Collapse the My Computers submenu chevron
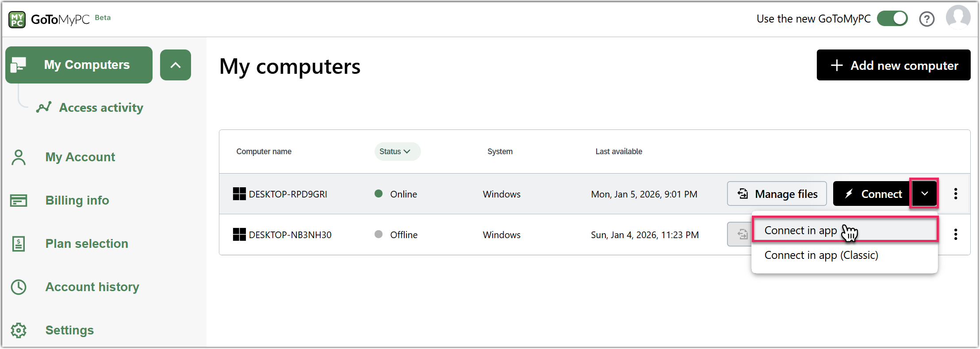 pos(176,65)
